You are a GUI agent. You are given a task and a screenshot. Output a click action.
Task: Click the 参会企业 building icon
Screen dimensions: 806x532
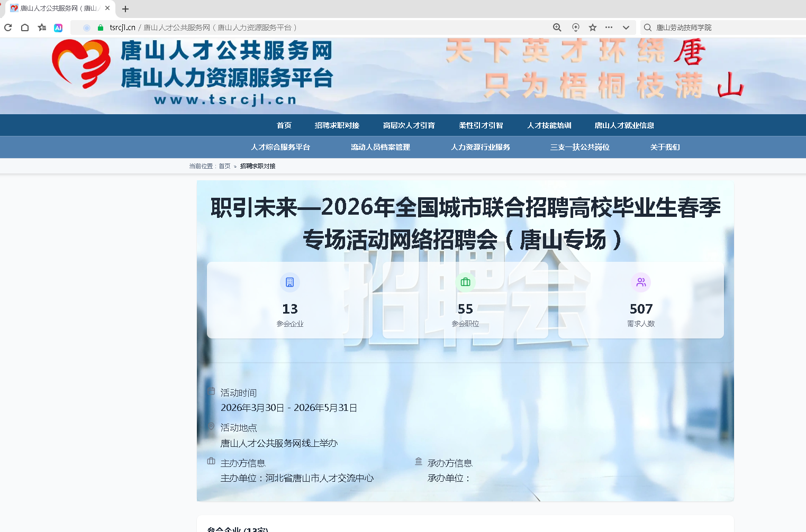289,282
